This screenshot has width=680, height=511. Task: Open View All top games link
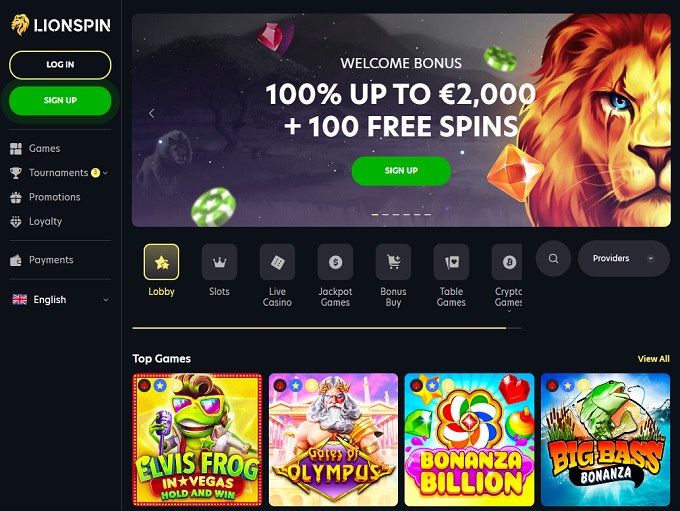654,359
